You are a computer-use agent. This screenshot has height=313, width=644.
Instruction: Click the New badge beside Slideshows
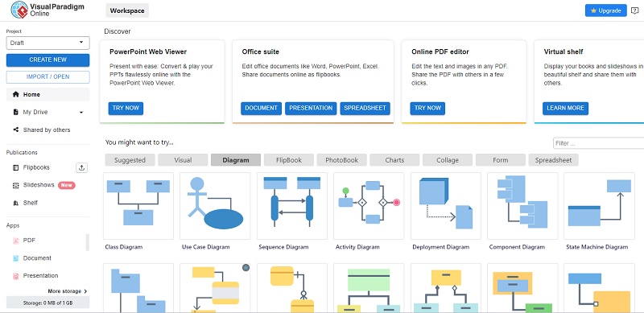coord(67,185)
